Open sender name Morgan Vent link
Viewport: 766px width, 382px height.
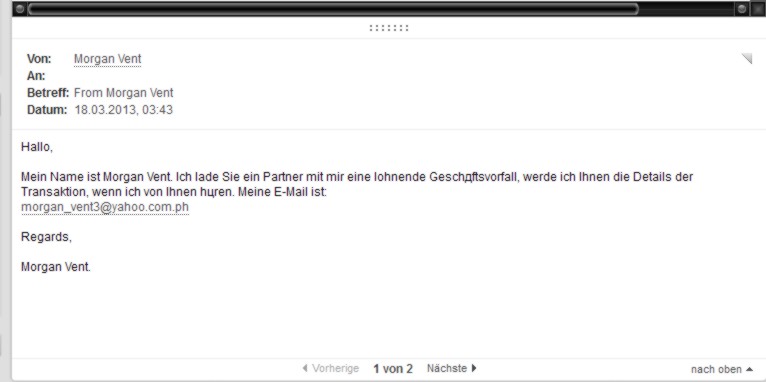coord(107,59)
